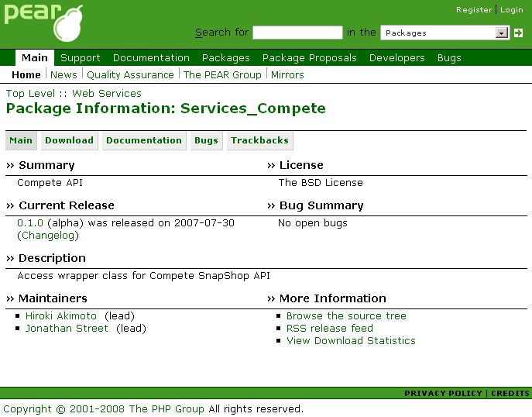Open Browse the source tree link

[x=346, y=316]
